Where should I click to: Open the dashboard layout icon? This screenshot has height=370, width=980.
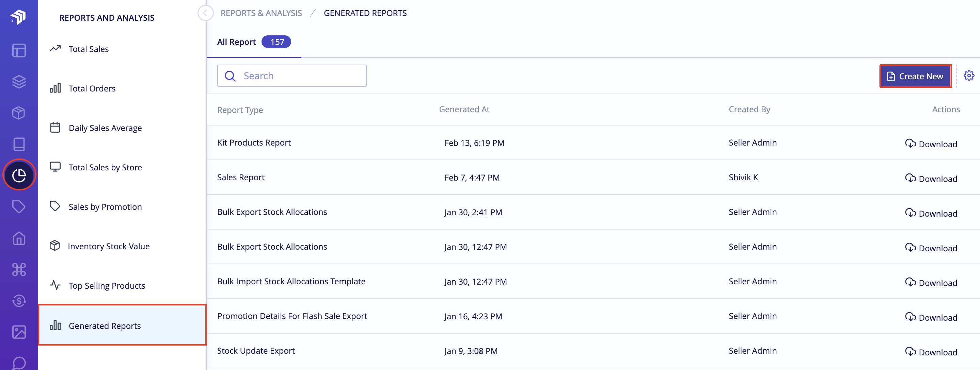pos(19,50)
